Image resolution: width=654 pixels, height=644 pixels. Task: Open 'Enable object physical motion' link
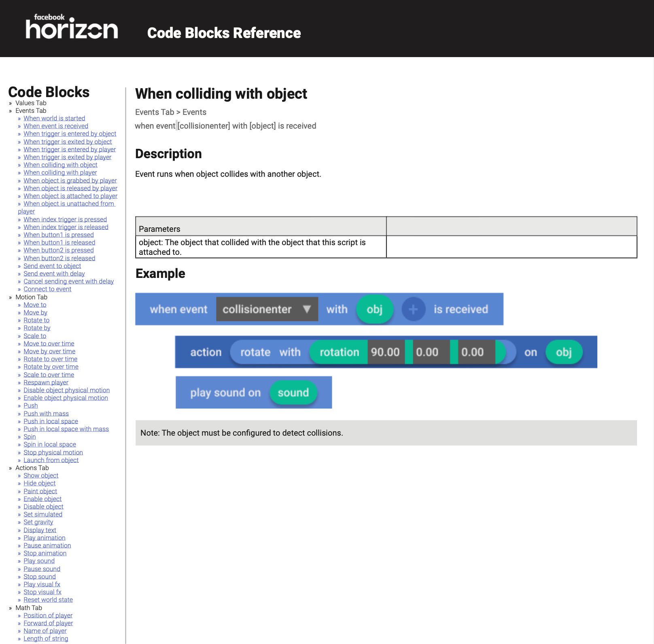pyautogui.click(x=66, y=398)
